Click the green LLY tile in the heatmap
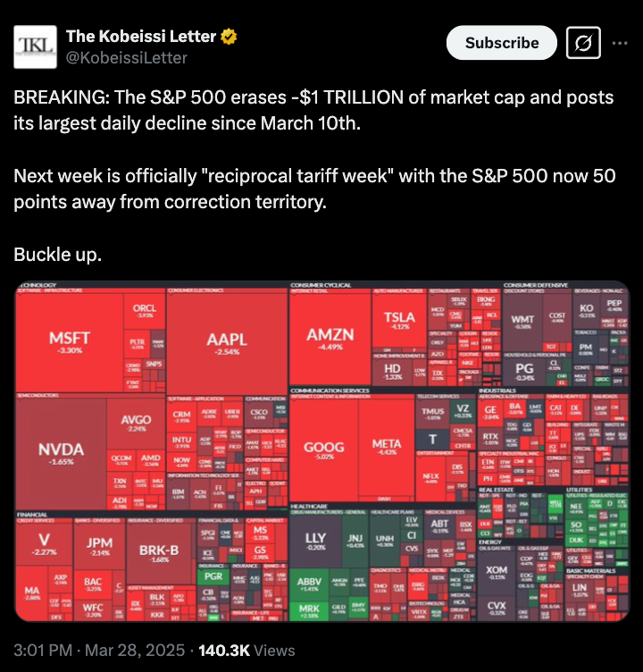The image size is (643, 672). click(x=315, y=540)
